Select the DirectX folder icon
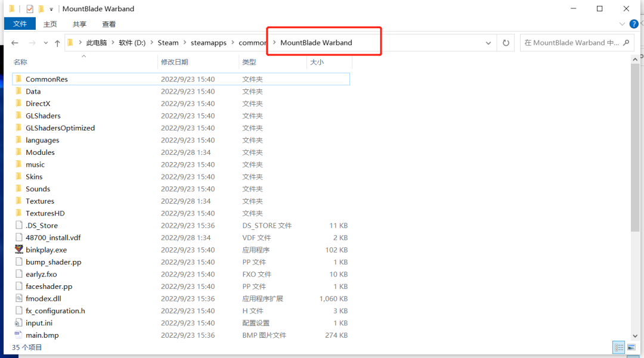Image resolution: width=644 pixels, height=358 pixels. point(18,103)
